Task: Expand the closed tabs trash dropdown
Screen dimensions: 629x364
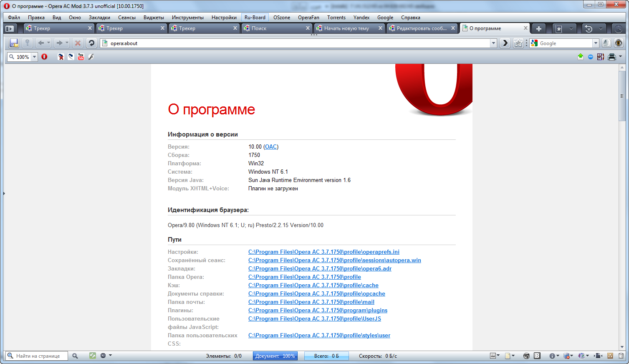Action: (x=600, y=28)
